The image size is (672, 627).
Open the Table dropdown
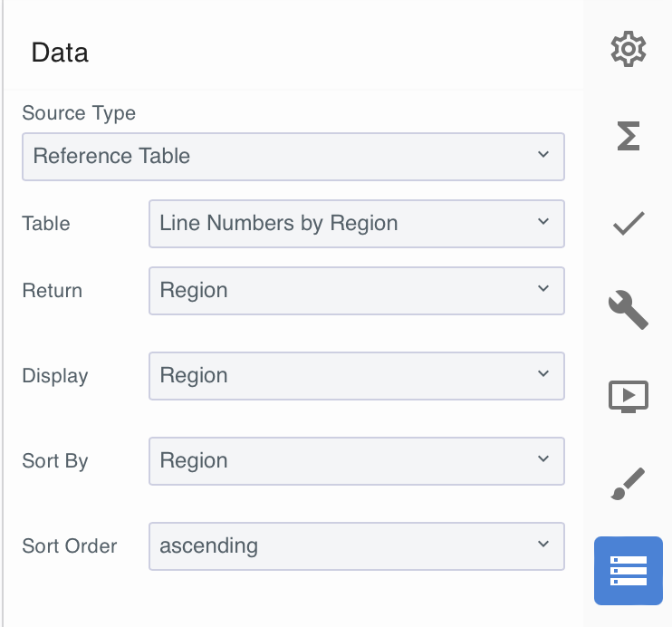355,223
